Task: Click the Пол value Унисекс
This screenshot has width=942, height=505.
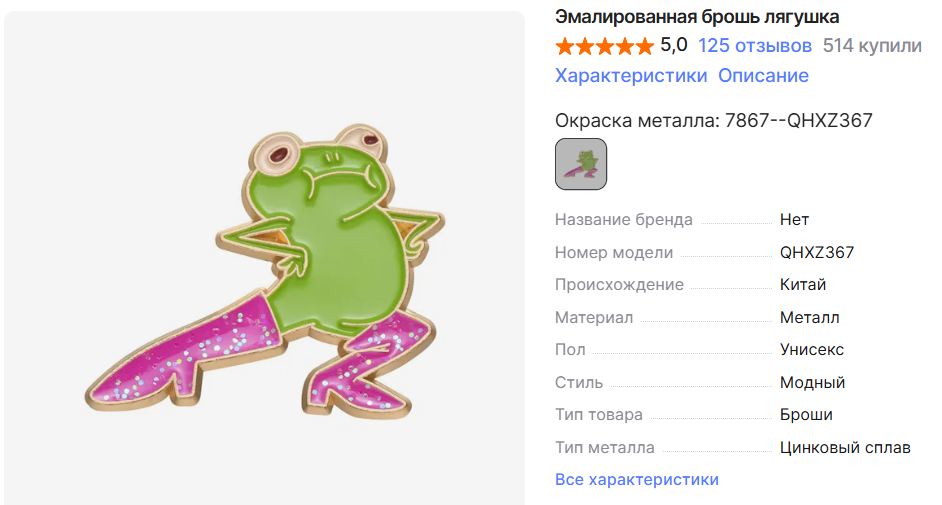Action: (x=812, y=349)
